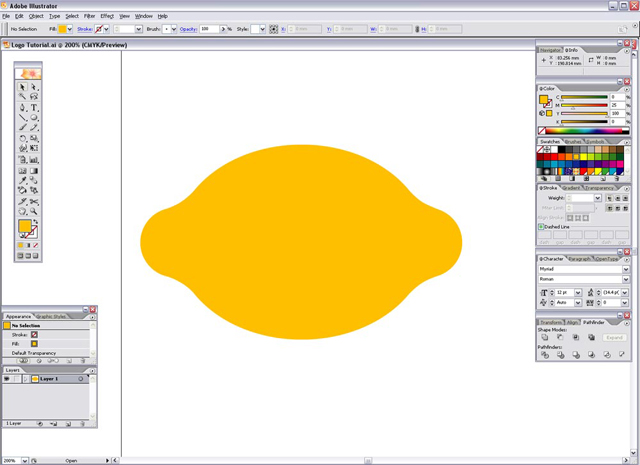Screen dimensions: 640x465
Task: Open the Roman font style dropdown
Action: tap(626, 279)
